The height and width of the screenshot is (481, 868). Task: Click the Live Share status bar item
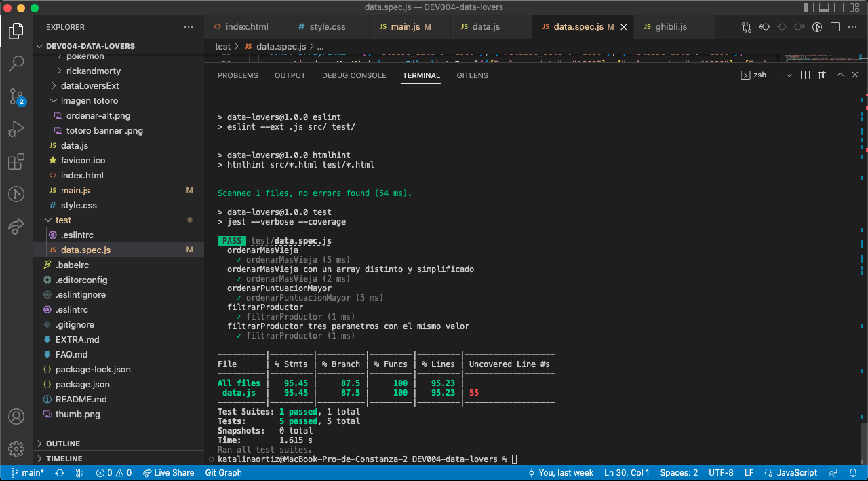point(168,473)
